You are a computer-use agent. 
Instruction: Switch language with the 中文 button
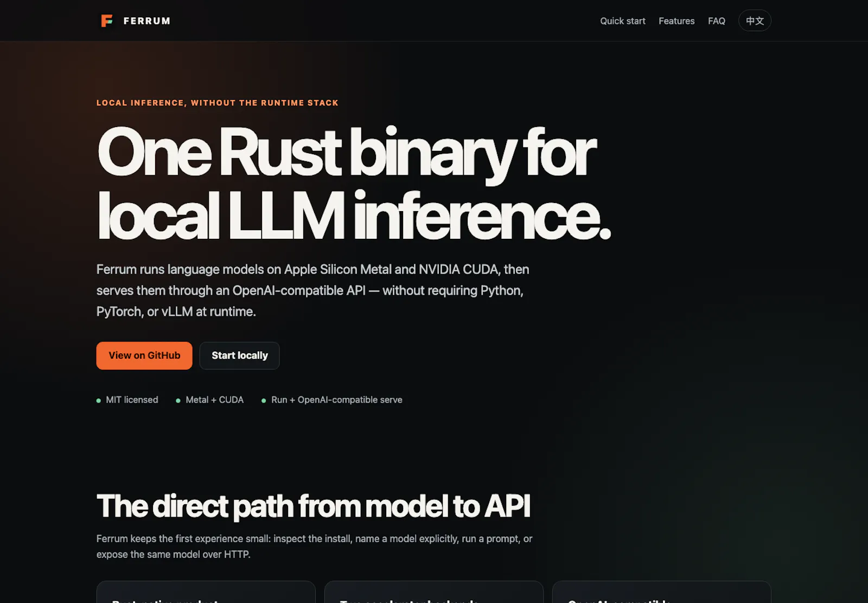[755, 21]
